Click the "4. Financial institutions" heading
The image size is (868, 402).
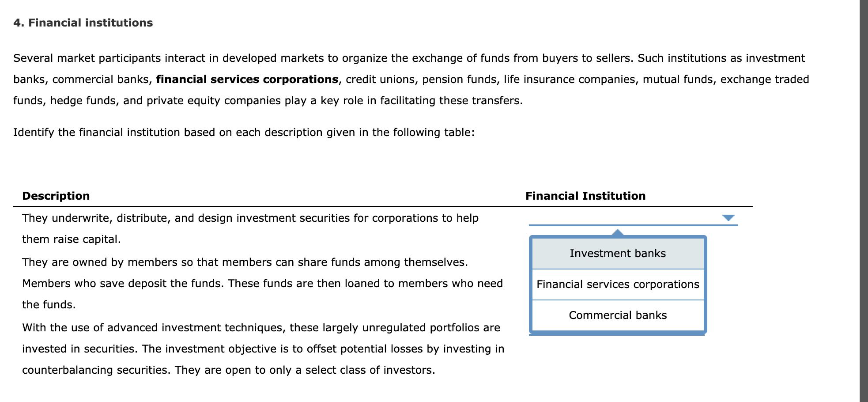tap(83, 23)
